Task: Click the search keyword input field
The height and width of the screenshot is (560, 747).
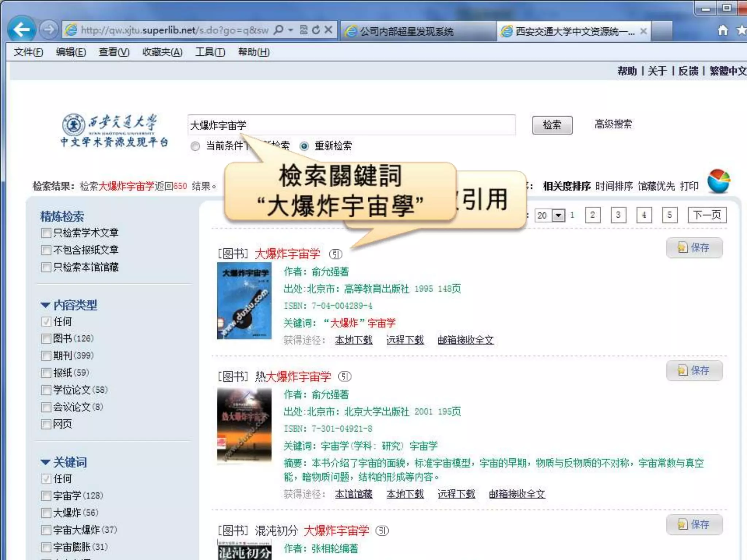Action: [351, 125]
